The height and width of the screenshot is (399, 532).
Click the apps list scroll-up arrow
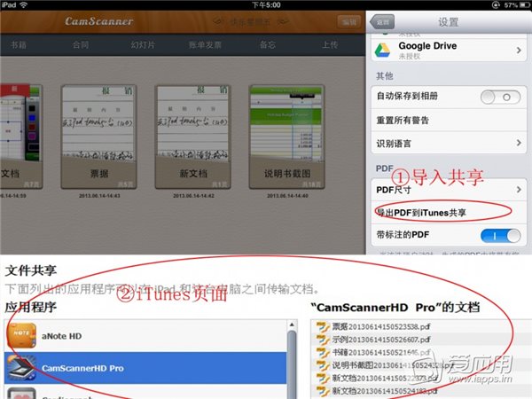tap(292, 325)
